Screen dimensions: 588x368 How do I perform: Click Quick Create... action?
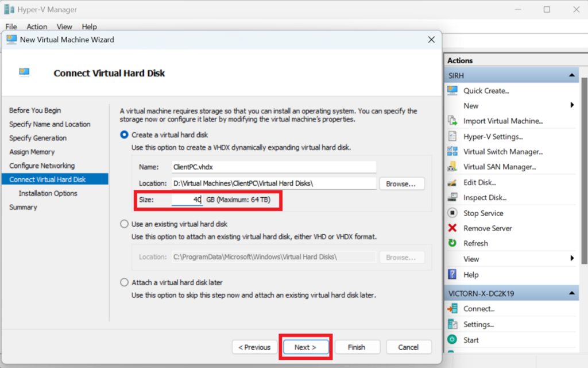point(486,91)
